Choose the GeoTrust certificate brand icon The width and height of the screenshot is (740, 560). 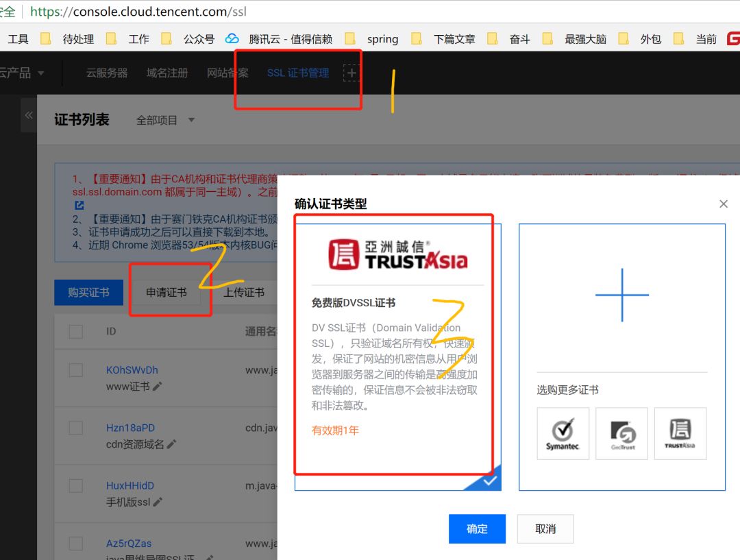click(621, 433)
